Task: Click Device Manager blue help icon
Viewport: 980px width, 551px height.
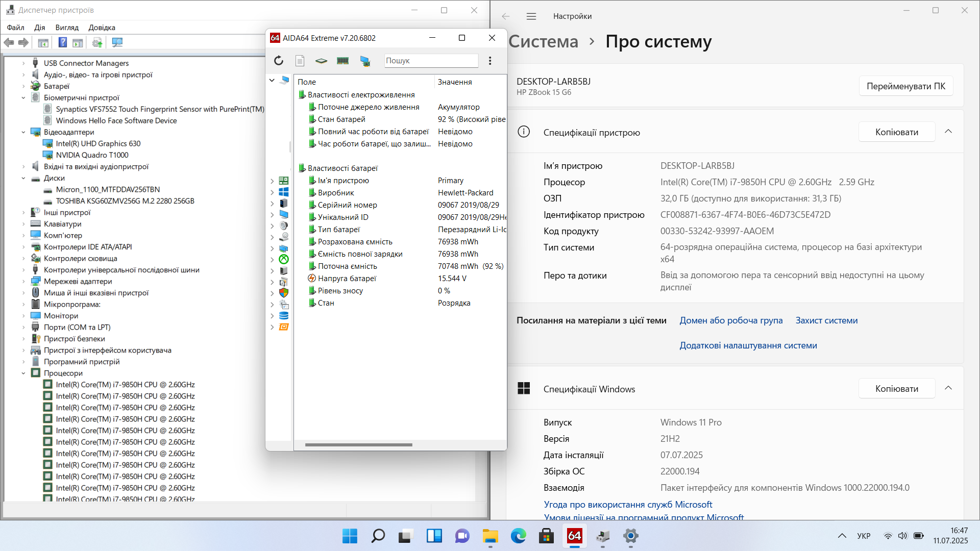Action: 62,43
